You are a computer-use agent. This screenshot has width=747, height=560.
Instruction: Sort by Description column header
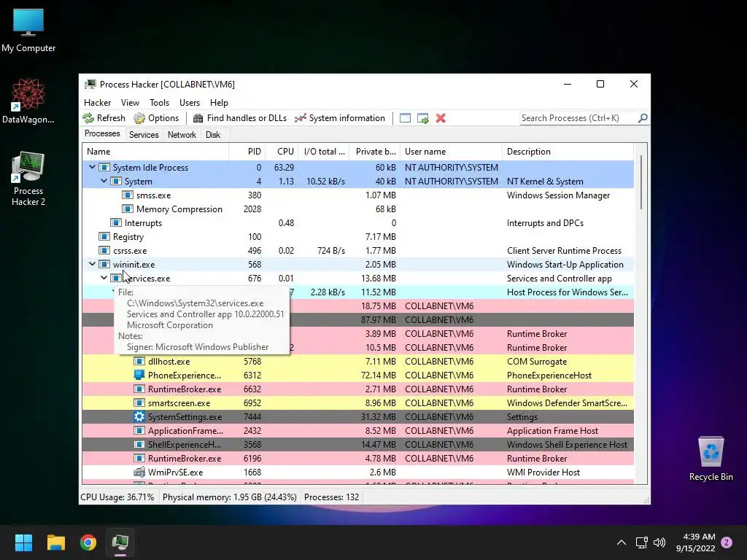pyautogui.click(x=568, y=152)
